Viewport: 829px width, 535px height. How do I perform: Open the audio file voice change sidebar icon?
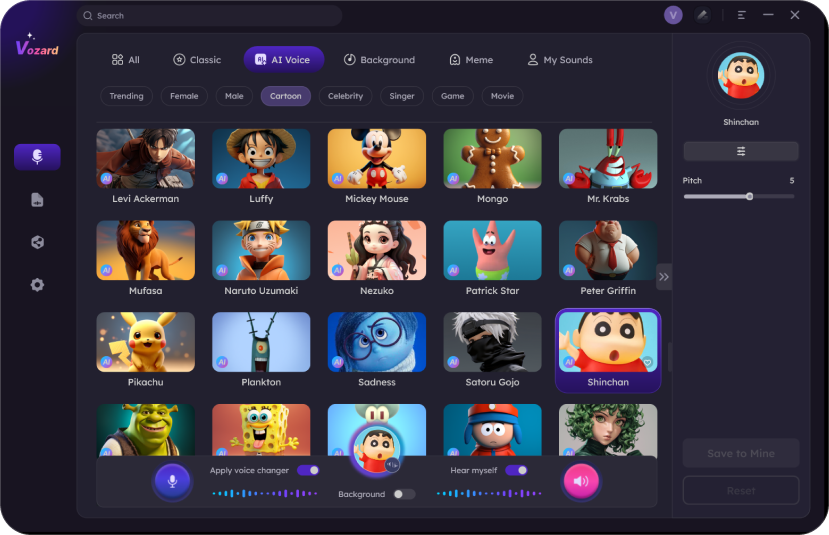tap(37, 200)
